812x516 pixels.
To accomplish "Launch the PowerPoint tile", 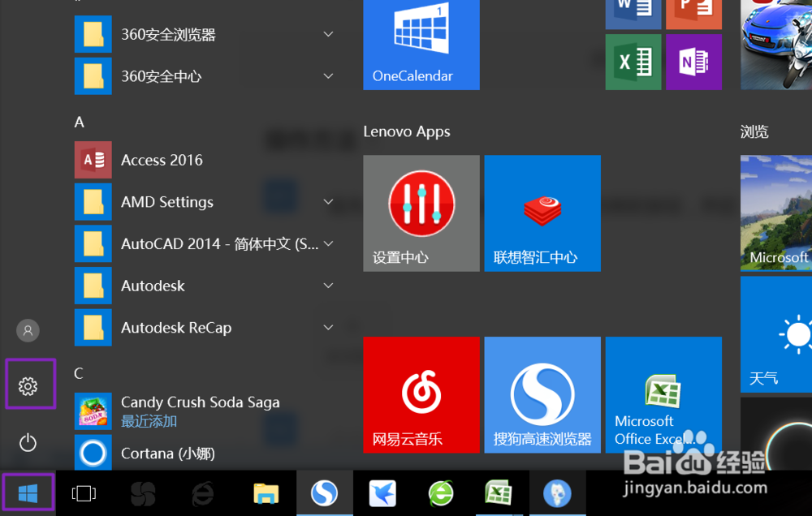I will click(693, 15).
